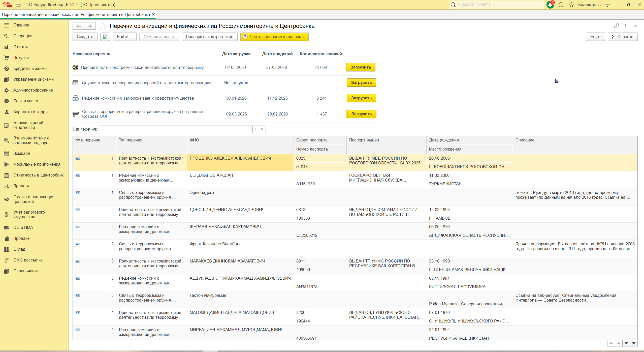644x352 pixels.
Task: Click the Тип перечня input field
Action: [x=176, y=129]
